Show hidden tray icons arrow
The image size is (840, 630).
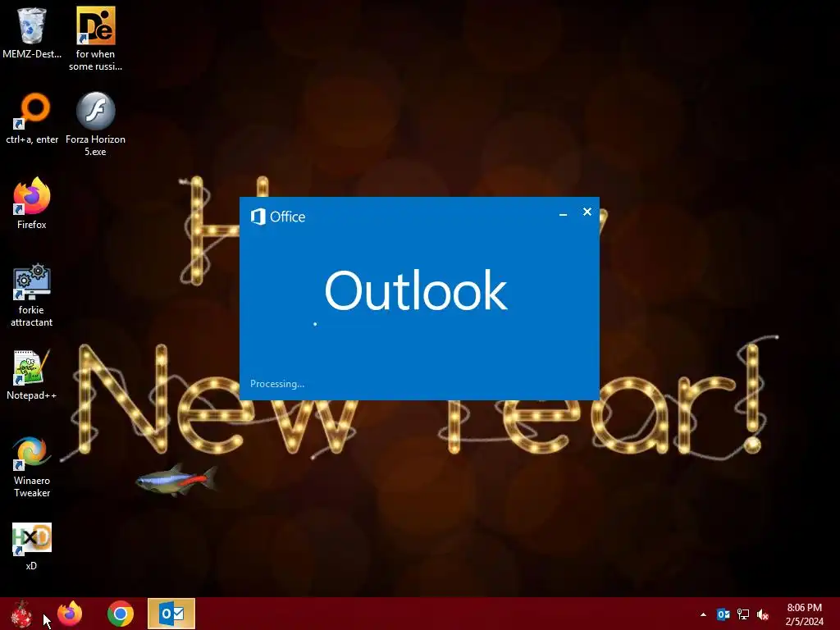(703, 614)
